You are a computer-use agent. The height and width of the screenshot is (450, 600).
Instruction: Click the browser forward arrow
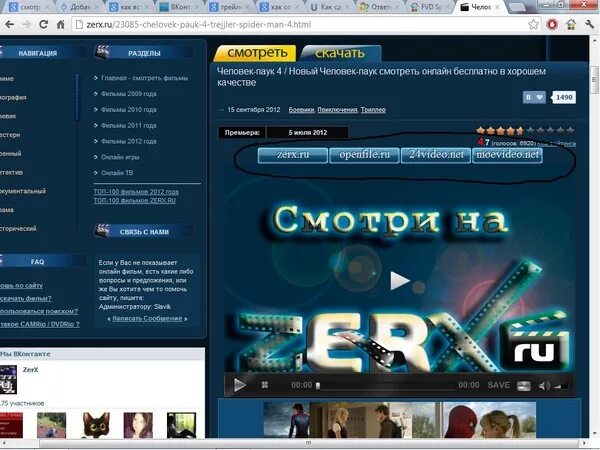26,24
